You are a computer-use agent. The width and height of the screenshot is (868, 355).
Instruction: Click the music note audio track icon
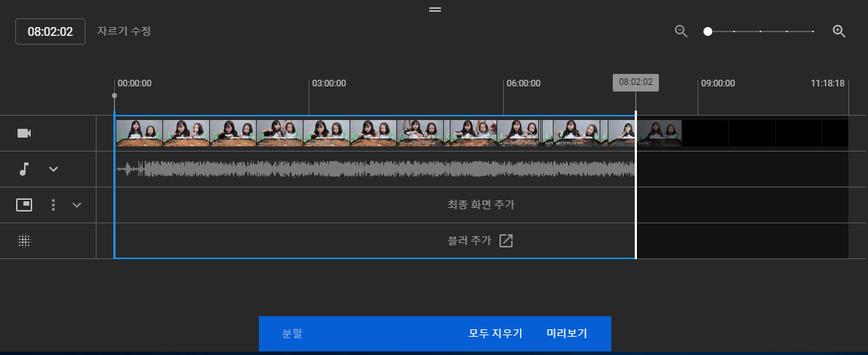point(23,169)
